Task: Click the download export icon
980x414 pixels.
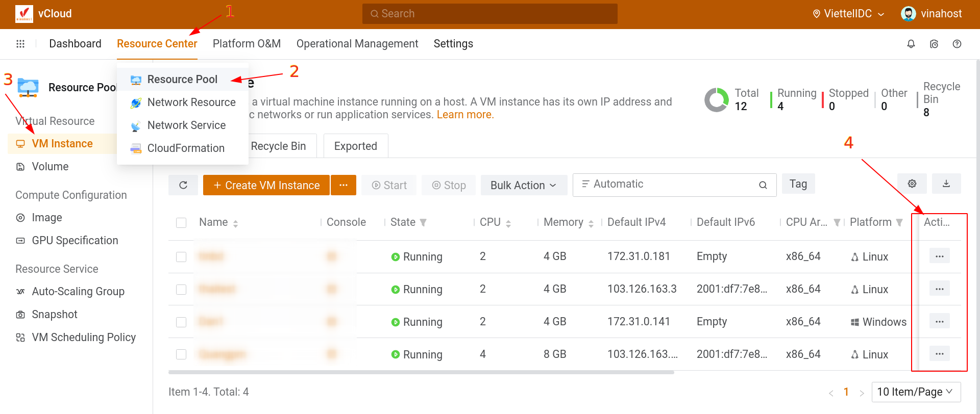Action: tap(946, 184)
